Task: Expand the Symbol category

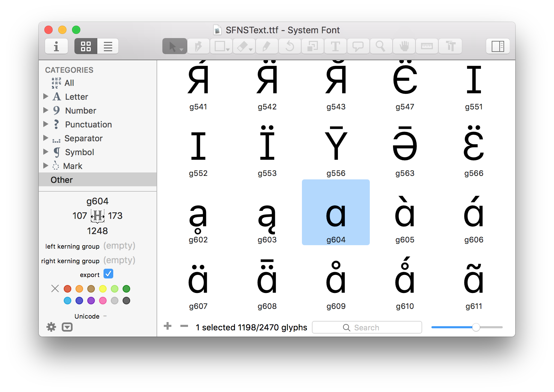Action: tap(46, 152)
